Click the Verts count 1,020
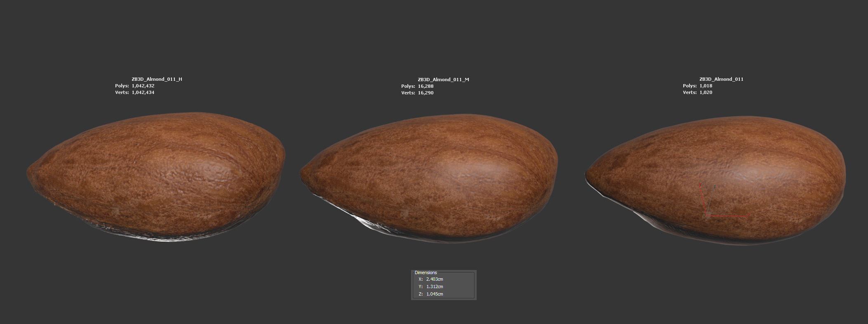This screenshot has width=868, height=324. (706, 92)
